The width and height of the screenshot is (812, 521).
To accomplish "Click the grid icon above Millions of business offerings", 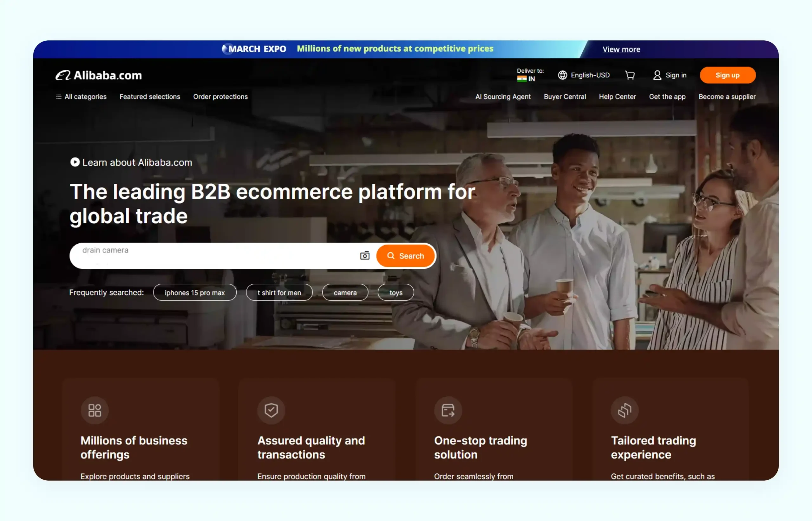I will coord(95,410).
